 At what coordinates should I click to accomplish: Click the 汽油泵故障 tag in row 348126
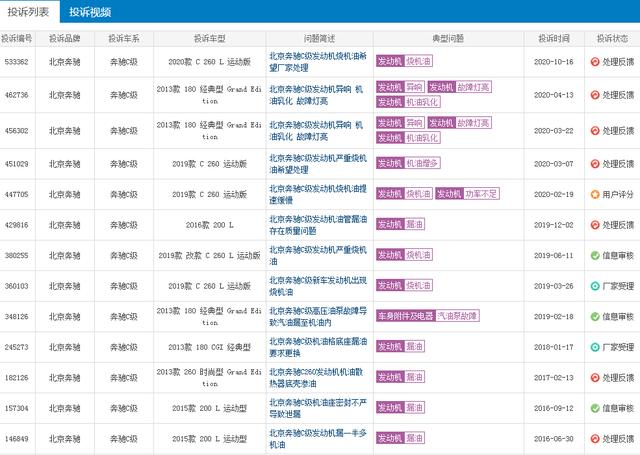[x=457, y=316]
